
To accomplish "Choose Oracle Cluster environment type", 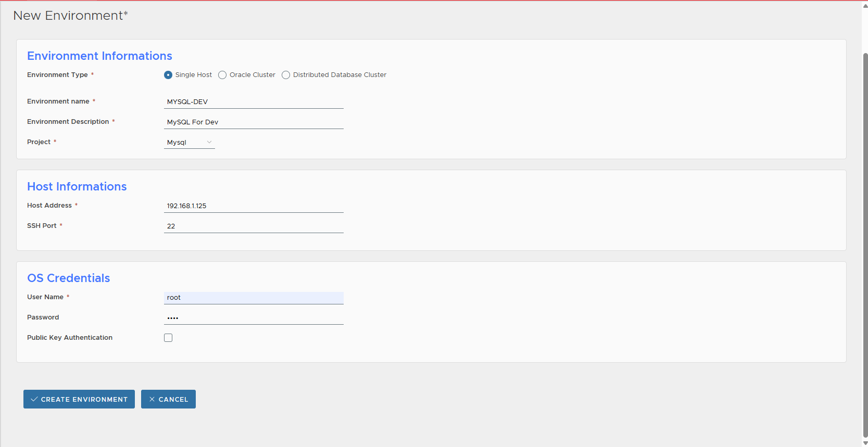I will tap(222, 75).
